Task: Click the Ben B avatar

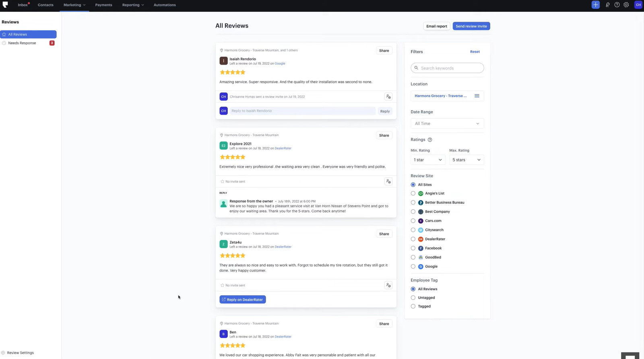Action: (223, 334)
